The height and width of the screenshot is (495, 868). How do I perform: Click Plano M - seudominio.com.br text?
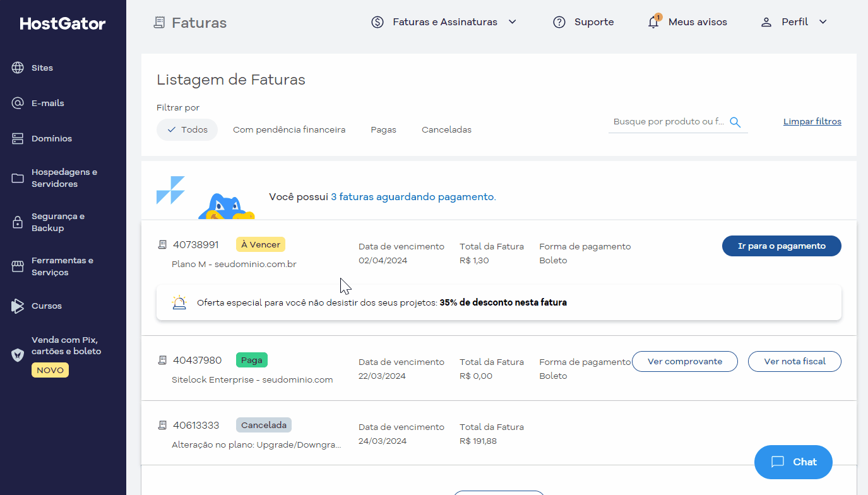[x=234, y=265]
